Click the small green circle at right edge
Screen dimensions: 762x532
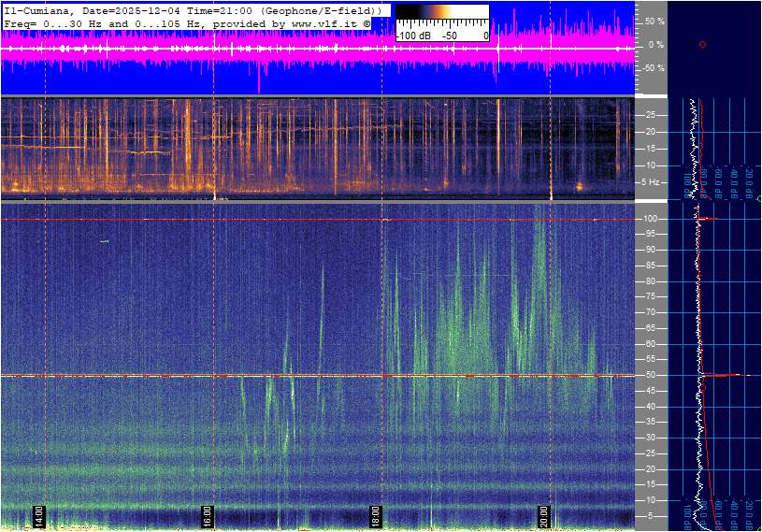(758, 199)
